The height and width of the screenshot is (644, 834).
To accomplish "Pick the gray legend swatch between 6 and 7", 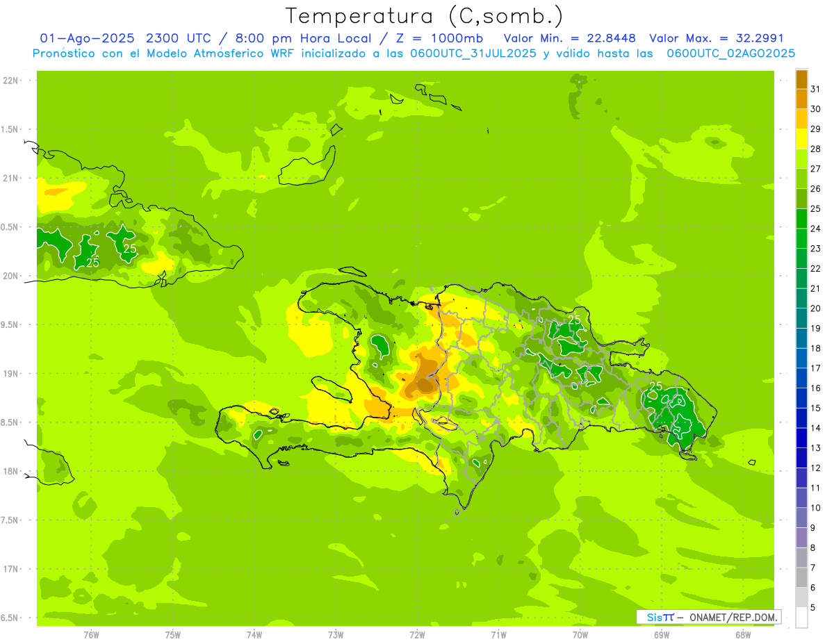I will pyautogui.click(x=801, y=577).
